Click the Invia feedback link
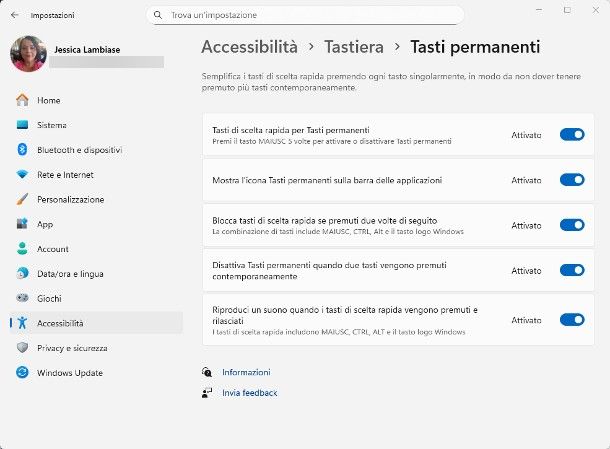The width and height of the screenshot is (610, 449). pos(249,393)
